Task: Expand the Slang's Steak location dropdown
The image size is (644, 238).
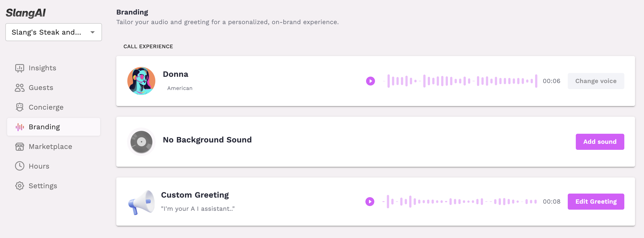Action: (x=53, y=32)
